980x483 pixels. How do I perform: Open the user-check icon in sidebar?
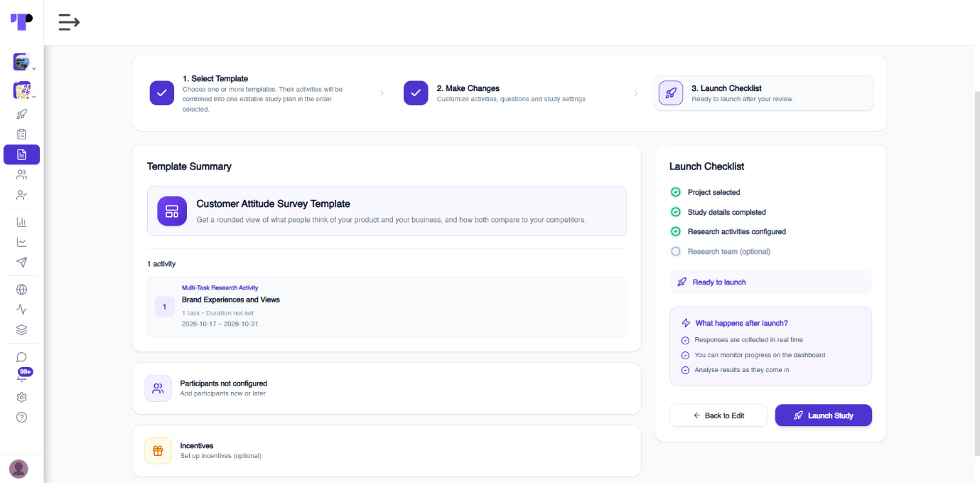[21, 194]
